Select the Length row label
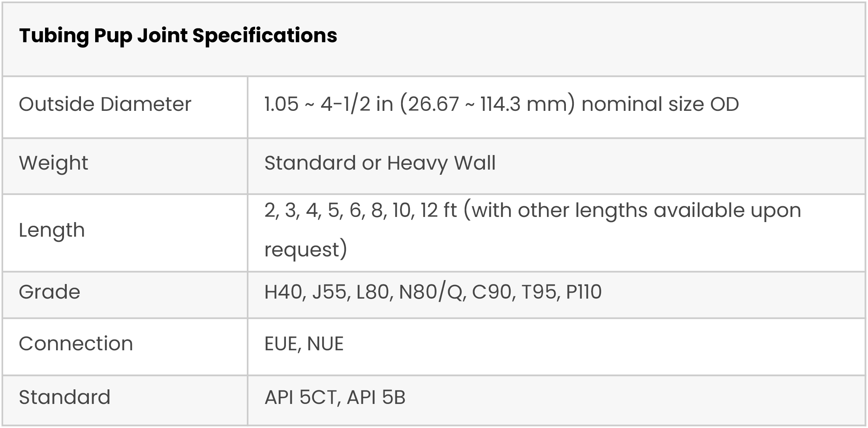Screen dimensions: 868x428 point(52,230)
